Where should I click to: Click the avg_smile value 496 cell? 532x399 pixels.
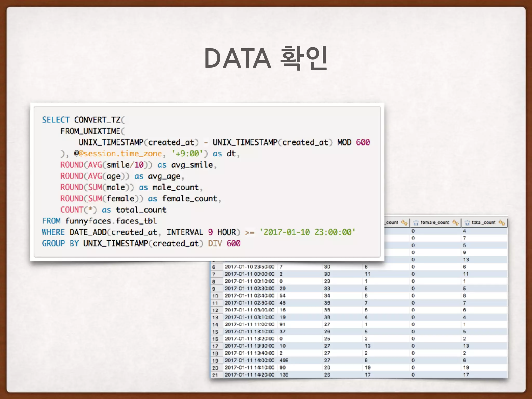tap(284, 360)
